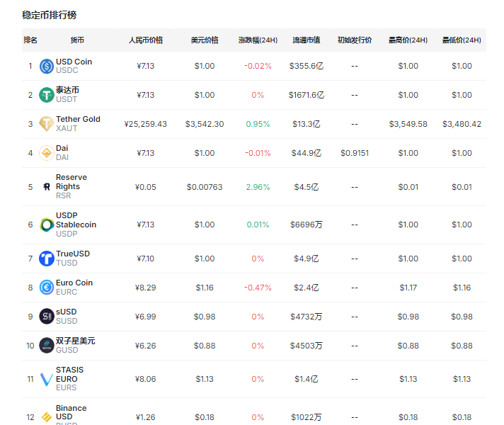This screenshot has width=504, height=425.
Task: Open the USD Coin name link
Action: (74, 62)
